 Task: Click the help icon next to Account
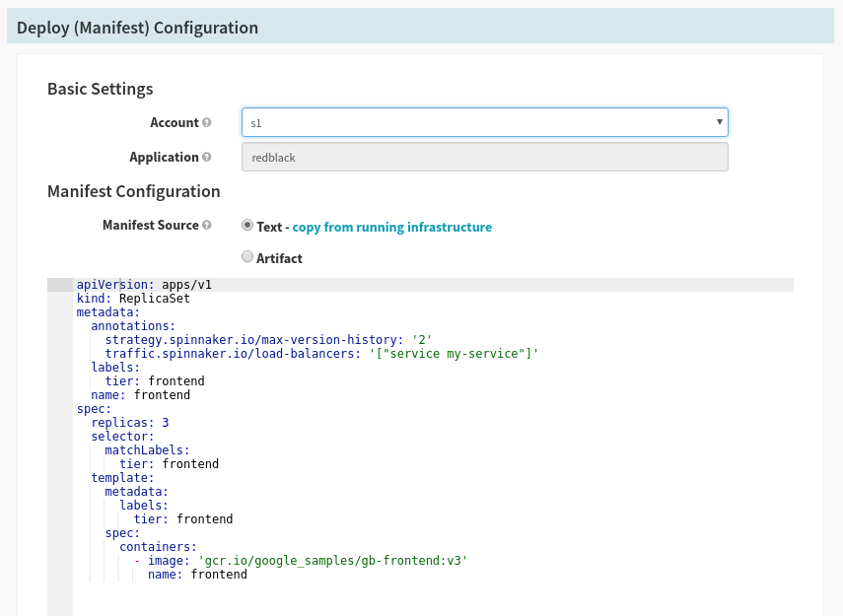click(x=207, y=123)
